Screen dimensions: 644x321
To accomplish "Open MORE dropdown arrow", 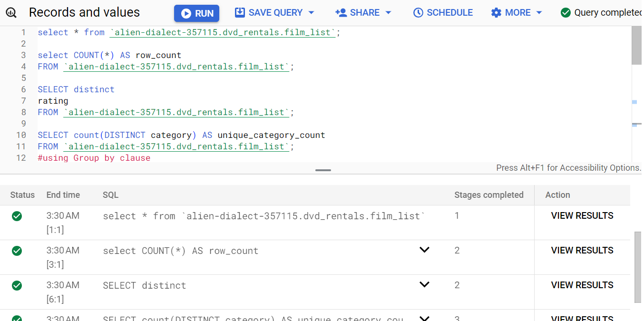I will click(x=539, y=13).
